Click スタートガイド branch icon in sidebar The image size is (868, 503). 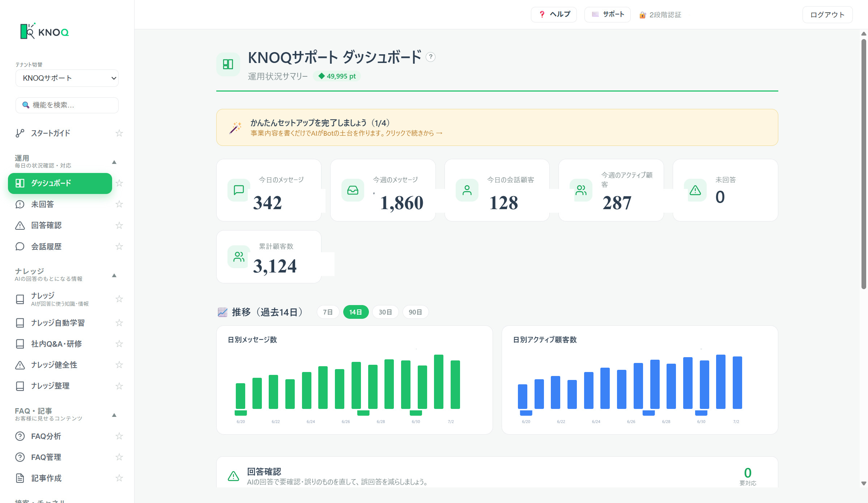[x=20, y=133]
